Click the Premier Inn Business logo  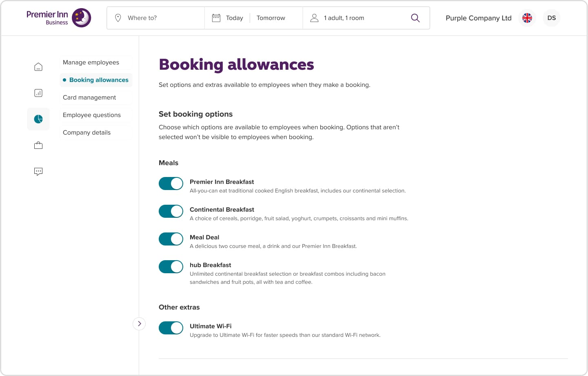coord(59,18)
